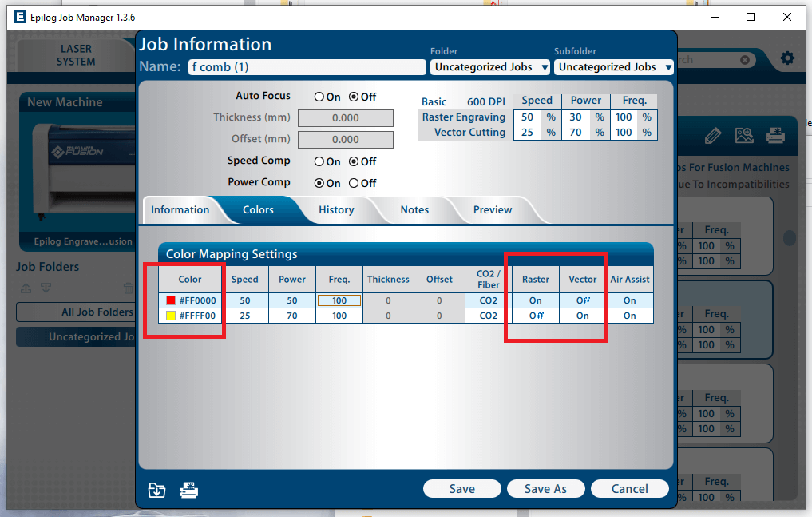Toggle Vector setting for #FFFF00 row

tap(583, 316)
